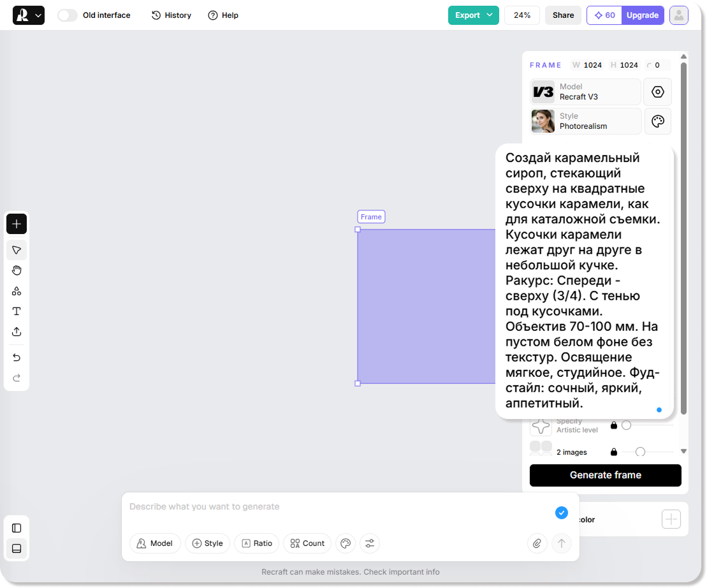This screenshot has height=588, width=707.
Task: Select the Text tool
Action: coord(17,311)
